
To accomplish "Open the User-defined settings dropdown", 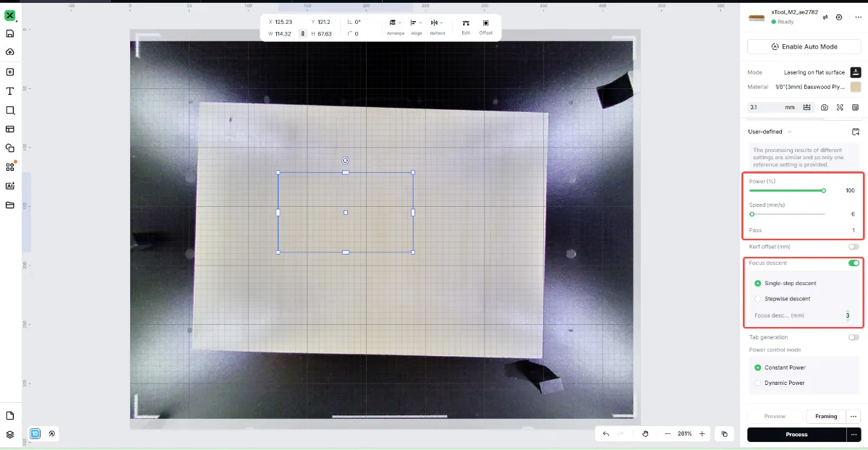I will (770, 132).
